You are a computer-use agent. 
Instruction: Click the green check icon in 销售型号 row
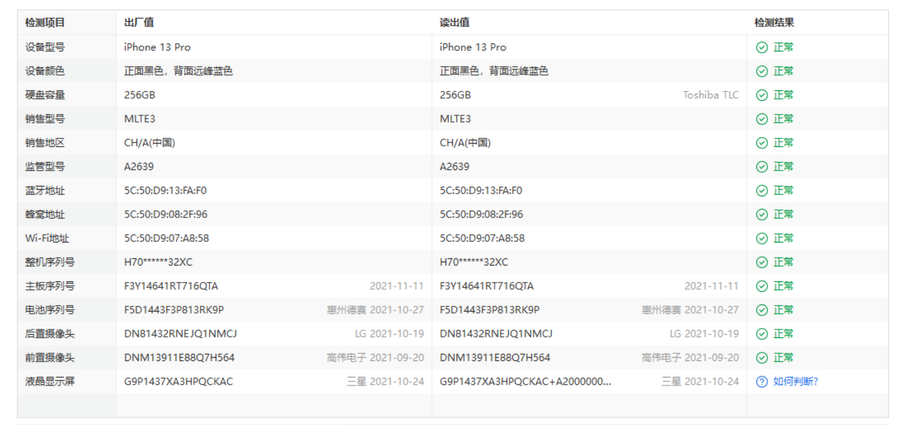coord(762,119)
